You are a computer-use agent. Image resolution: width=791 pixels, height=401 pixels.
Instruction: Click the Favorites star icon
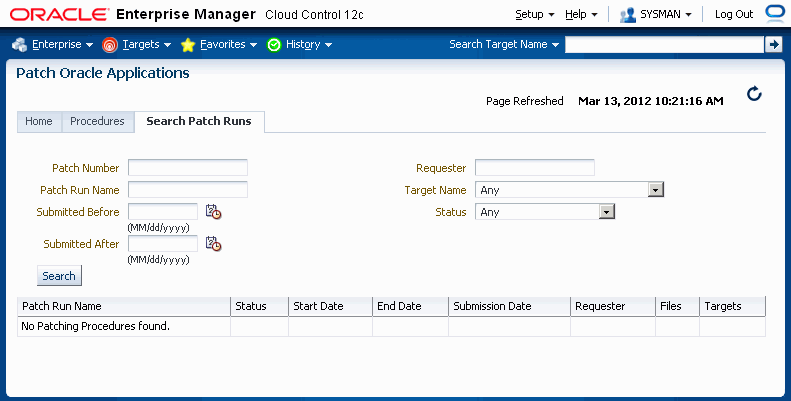pos(188,45)
